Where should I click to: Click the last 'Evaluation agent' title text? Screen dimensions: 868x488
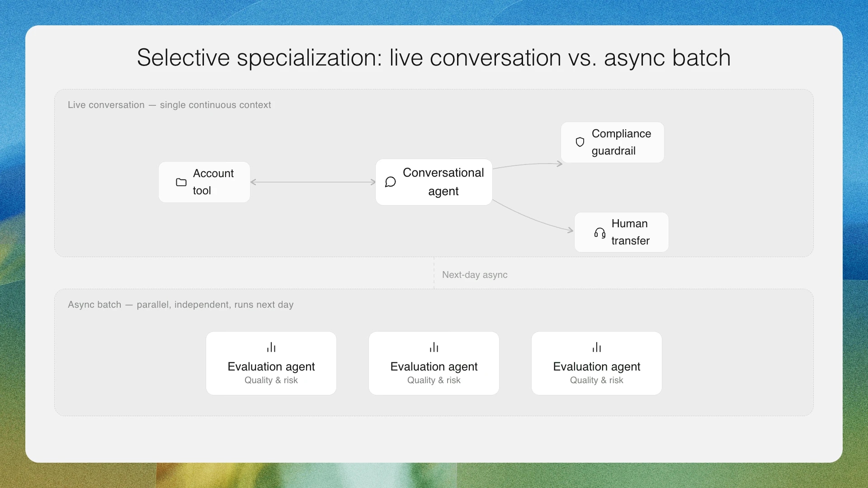pos(597,366)
